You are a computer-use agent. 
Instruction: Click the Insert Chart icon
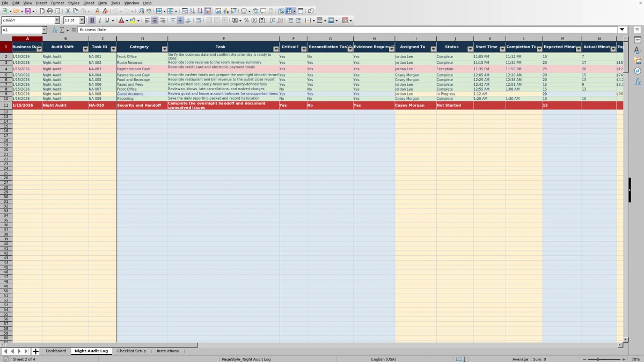pyautogui.click(x=225, y=11)
